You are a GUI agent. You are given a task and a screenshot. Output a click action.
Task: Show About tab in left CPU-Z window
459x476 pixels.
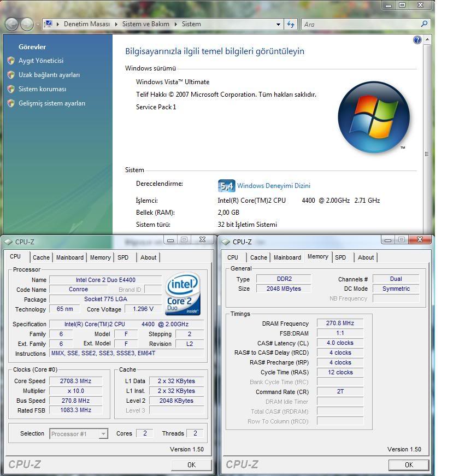pos(148,257)
